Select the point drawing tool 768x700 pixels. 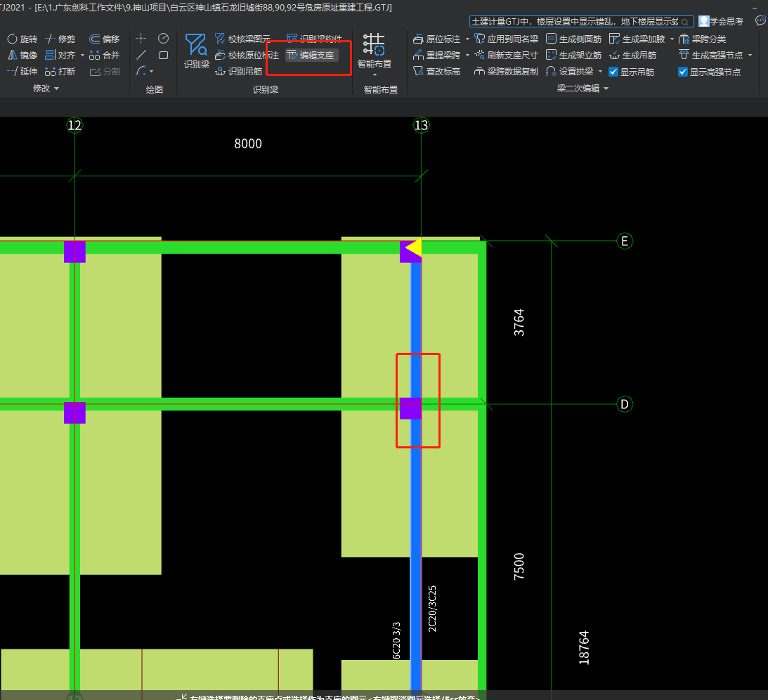tap(141, 38)
